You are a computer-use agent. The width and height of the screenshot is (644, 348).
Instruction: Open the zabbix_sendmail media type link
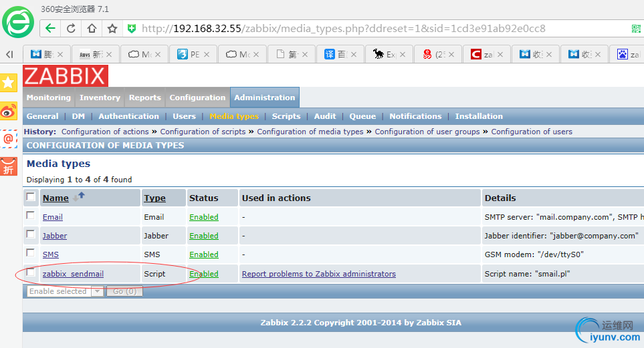tap(73, 274)
